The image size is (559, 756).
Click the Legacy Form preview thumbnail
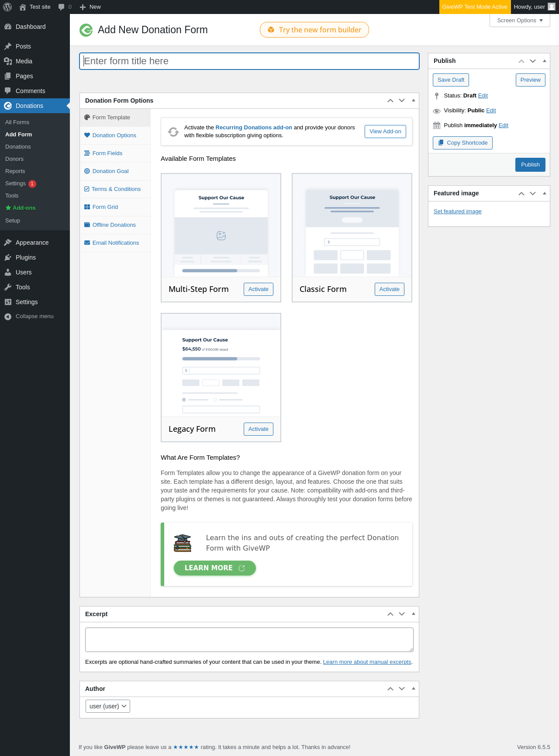click(221, 365)
